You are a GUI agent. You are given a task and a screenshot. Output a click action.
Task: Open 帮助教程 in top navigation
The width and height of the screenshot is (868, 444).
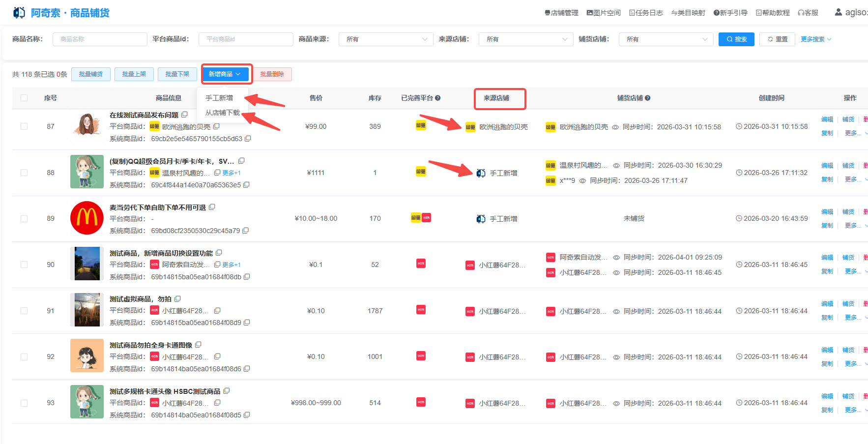click(773, 13)
